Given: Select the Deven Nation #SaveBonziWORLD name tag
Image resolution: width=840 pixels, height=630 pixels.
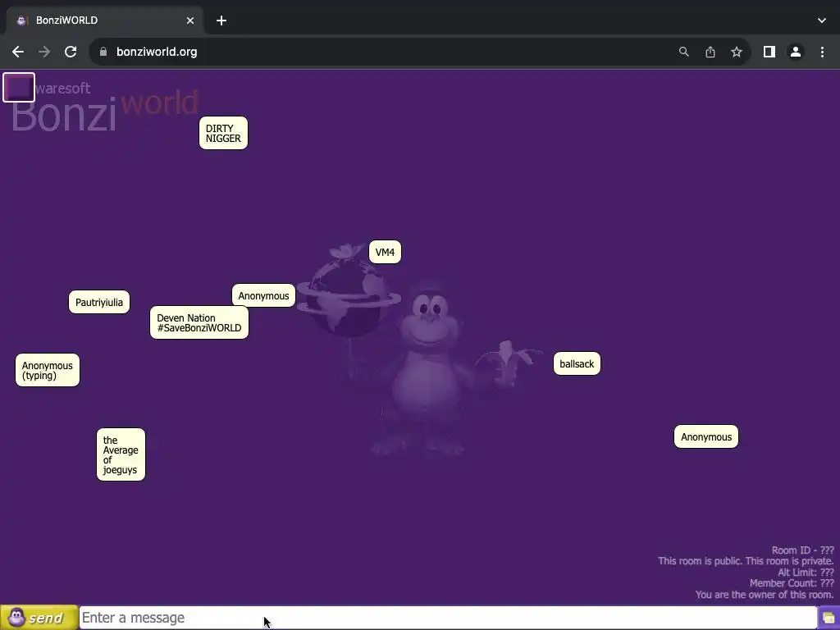Looking at the screenshot, I should pos(199,322).
